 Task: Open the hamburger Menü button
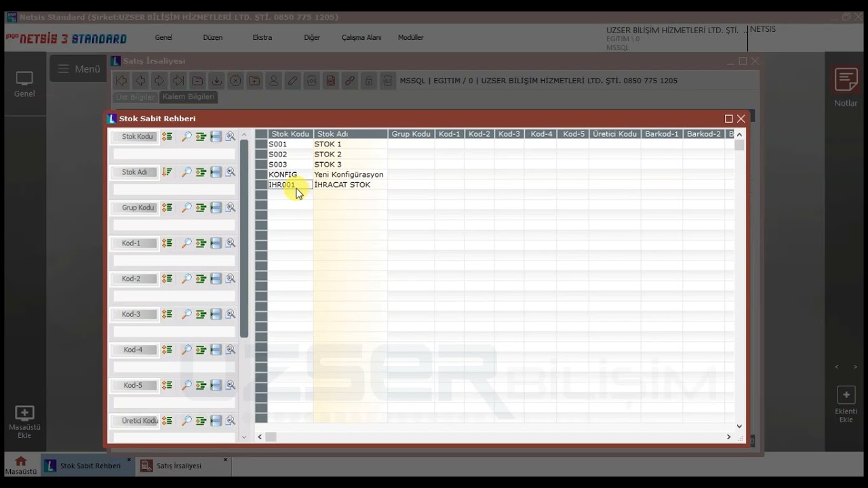[x=79, y=68]
